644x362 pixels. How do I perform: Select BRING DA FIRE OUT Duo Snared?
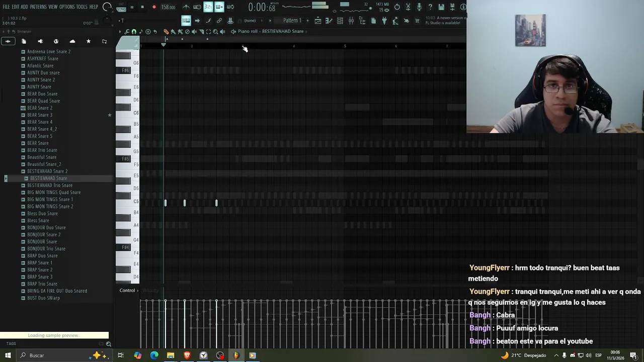(x=57, y=291)
